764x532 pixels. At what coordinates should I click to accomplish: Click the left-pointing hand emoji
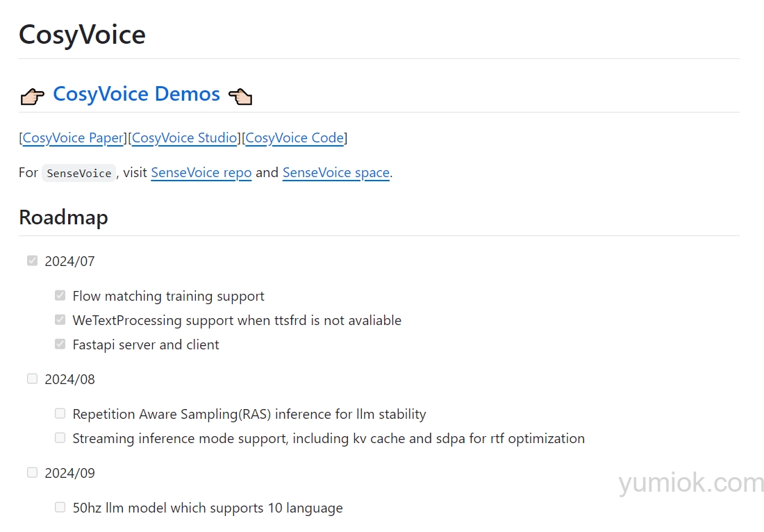pyautogui.click(x=240, y=96)
